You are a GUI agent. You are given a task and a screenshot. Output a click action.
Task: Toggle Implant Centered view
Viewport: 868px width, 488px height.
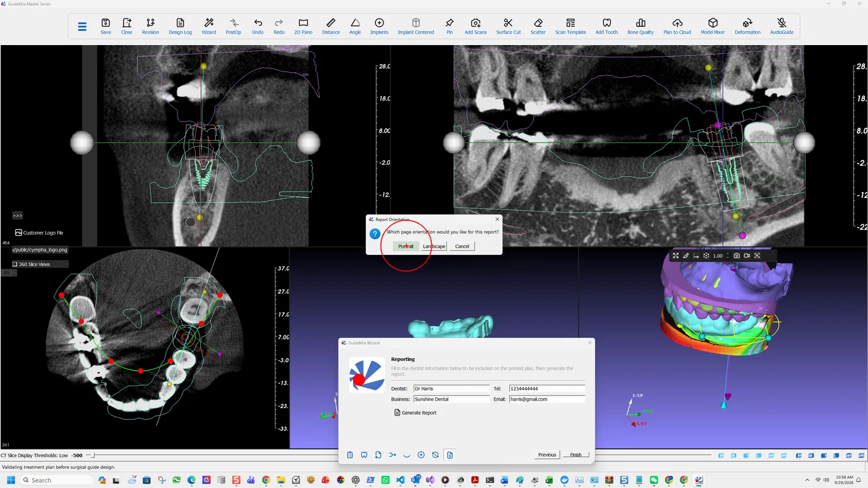[x=416, y=26]
